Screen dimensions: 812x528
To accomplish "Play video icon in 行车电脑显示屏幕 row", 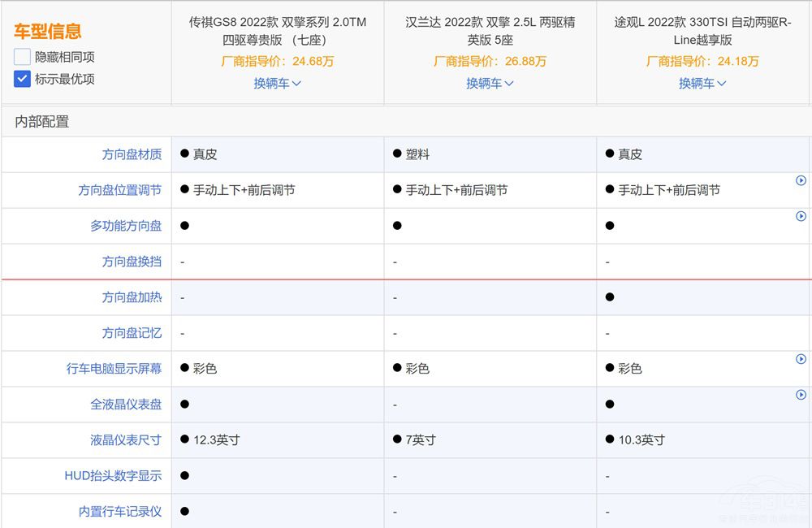I will 801,359.
